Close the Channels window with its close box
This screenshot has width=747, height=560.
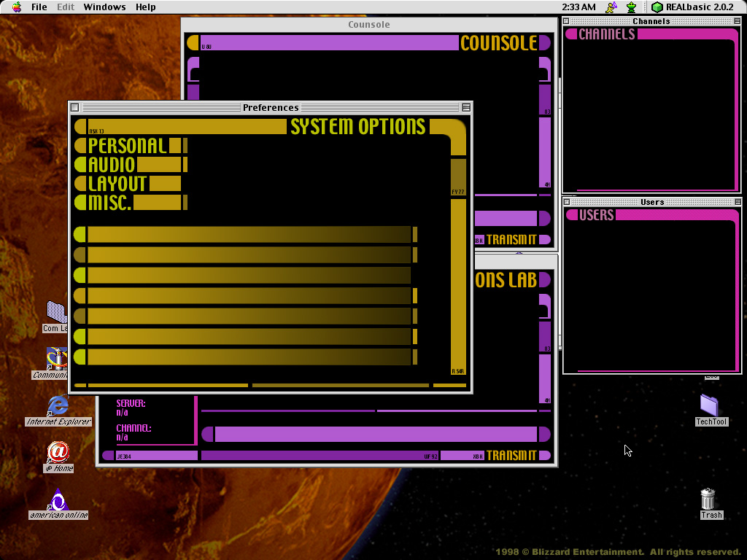(566, 21)
